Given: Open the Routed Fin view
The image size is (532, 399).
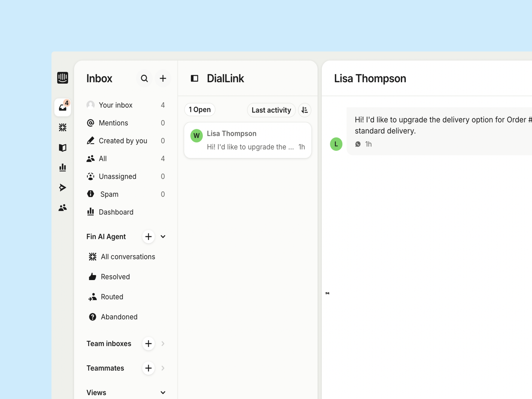Looking at the screenshot, I should click(x=126, y=297).
